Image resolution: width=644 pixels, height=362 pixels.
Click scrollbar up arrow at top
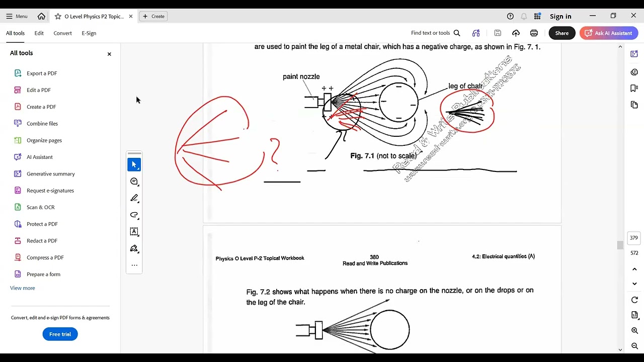[620, 47]
